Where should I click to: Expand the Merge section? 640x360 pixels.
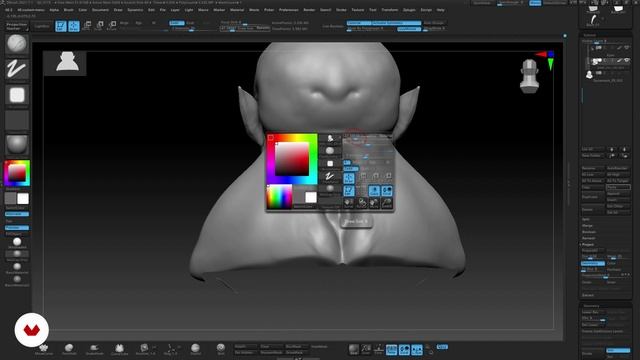point(587,226)
